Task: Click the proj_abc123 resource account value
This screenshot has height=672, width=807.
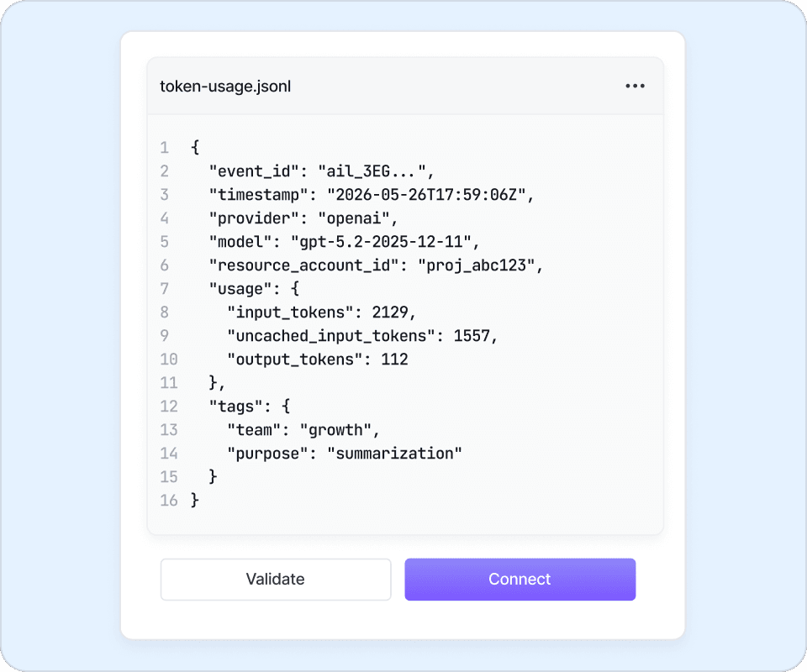Action: (x=476, y=265)
